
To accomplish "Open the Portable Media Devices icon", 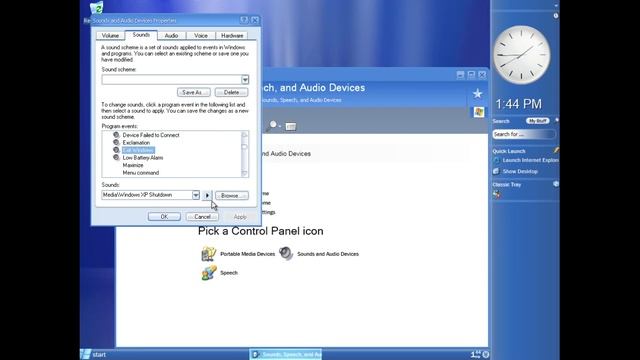I will point(209,254).
